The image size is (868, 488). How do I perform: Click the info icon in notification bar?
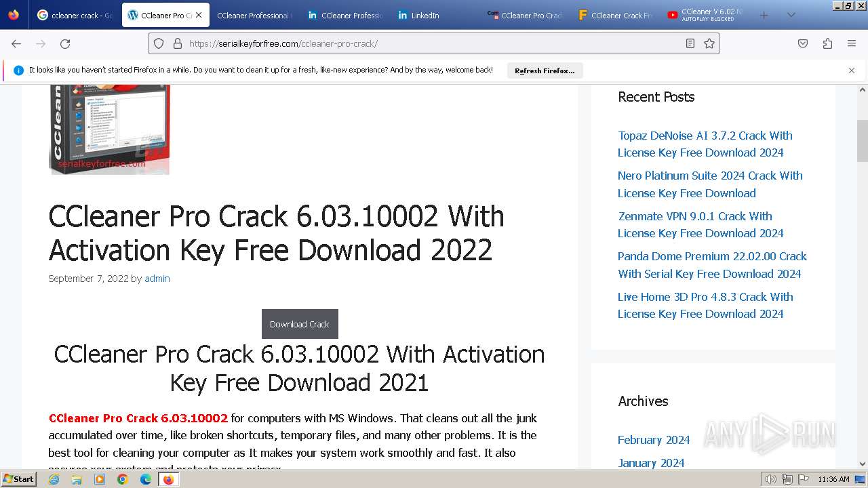[18, 70]
